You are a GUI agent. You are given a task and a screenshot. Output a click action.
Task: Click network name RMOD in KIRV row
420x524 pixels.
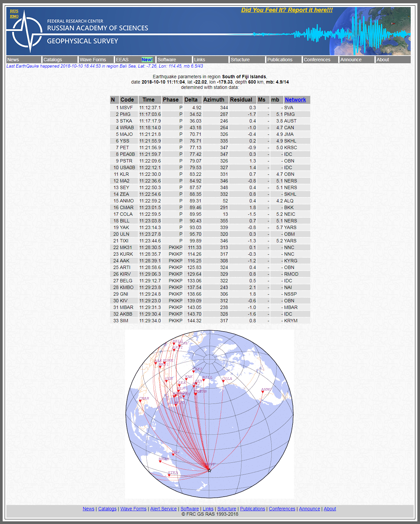291,274
